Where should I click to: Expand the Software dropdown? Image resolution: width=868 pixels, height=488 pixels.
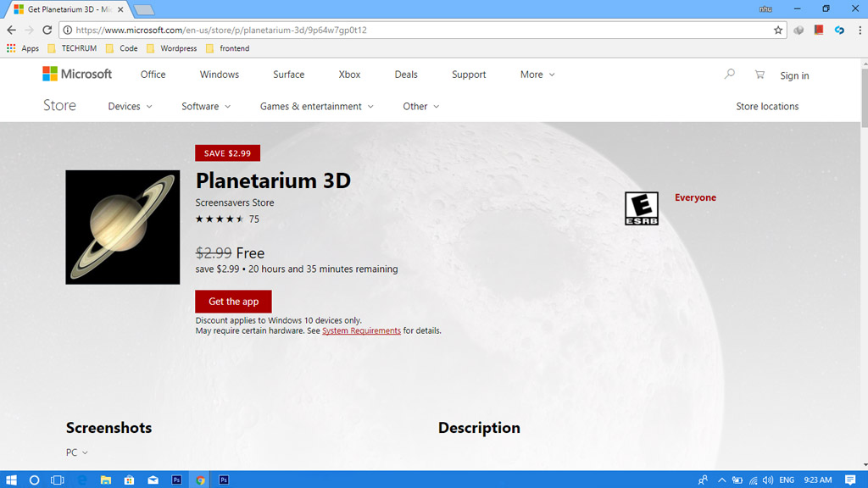206,106
